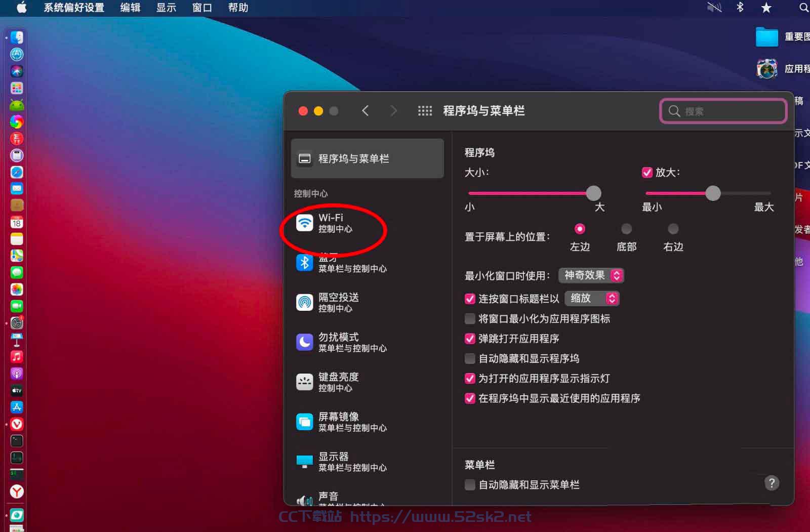810x532 pixels.
Task: Click the Bluetooth icon in the settings sidebar
Action: pyautogui.click(x=304, y=263)
